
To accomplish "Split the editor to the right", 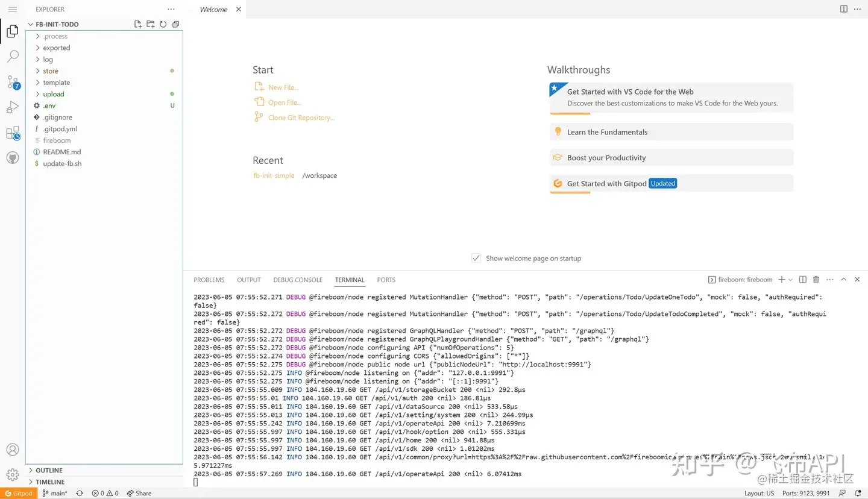I will pyautogui.click(x=844, y=9).
